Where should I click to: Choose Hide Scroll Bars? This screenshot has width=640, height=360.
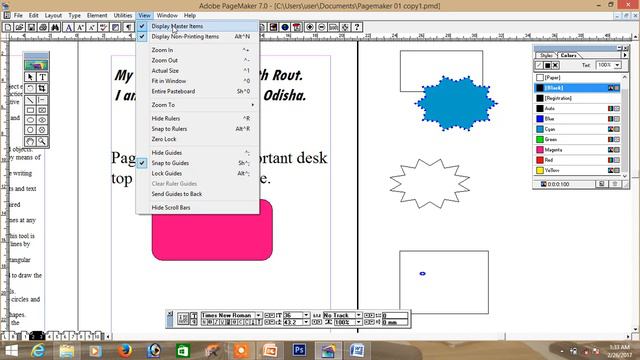click(198, 208)
